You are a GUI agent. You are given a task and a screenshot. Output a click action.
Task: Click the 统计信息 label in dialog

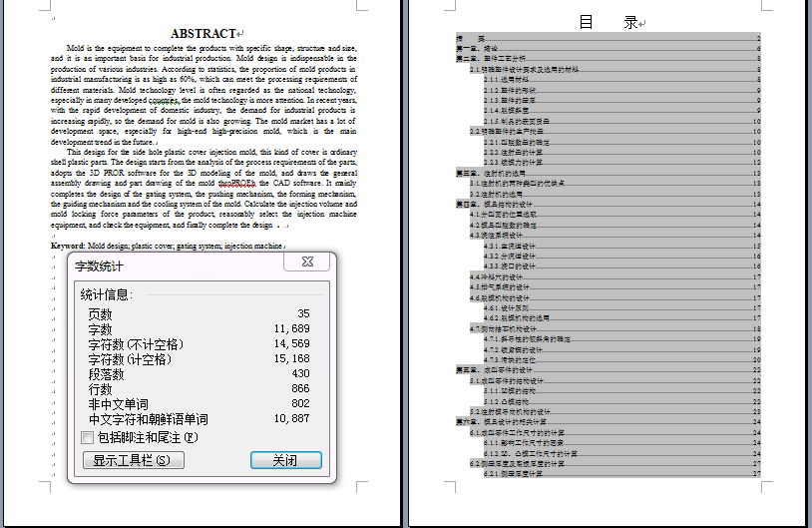pyautogui.click(x=106, y=294)
